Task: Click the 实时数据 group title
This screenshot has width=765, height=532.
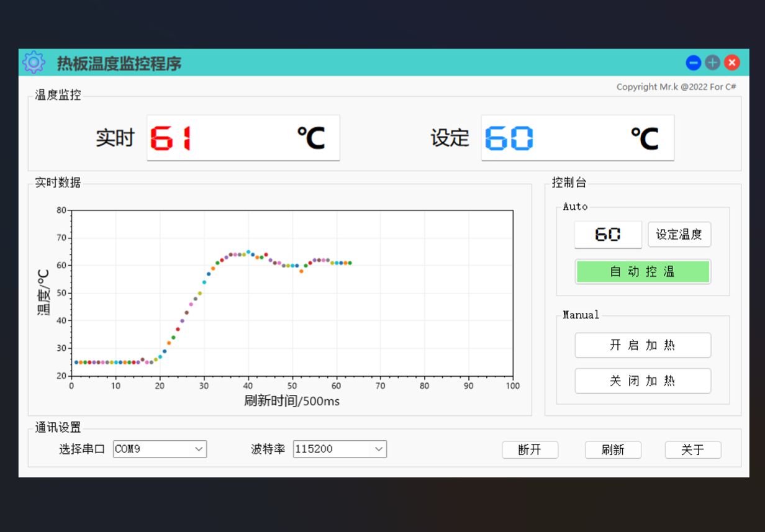Action: click(58, 183)
